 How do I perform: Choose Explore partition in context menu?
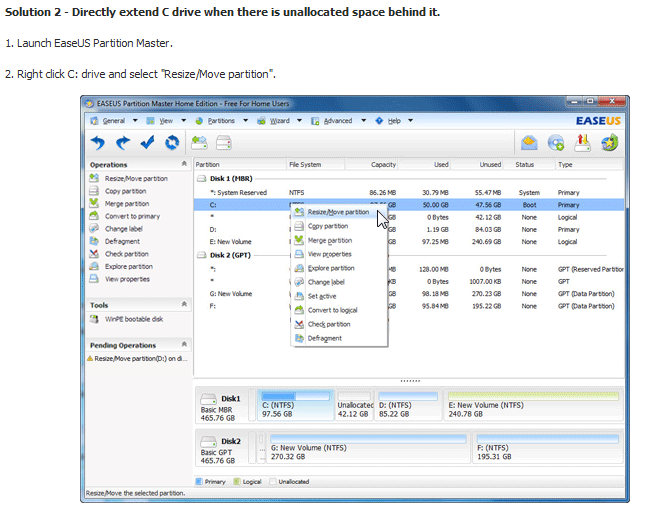(x=339, y=268)
